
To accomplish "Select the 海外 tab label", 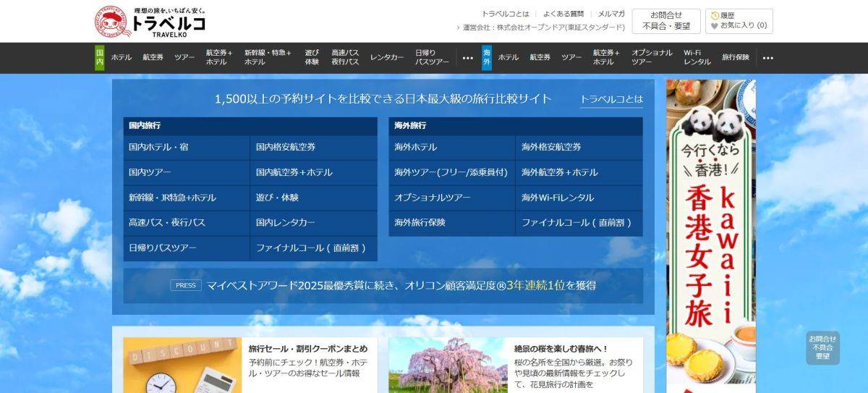I will (487, 58).
